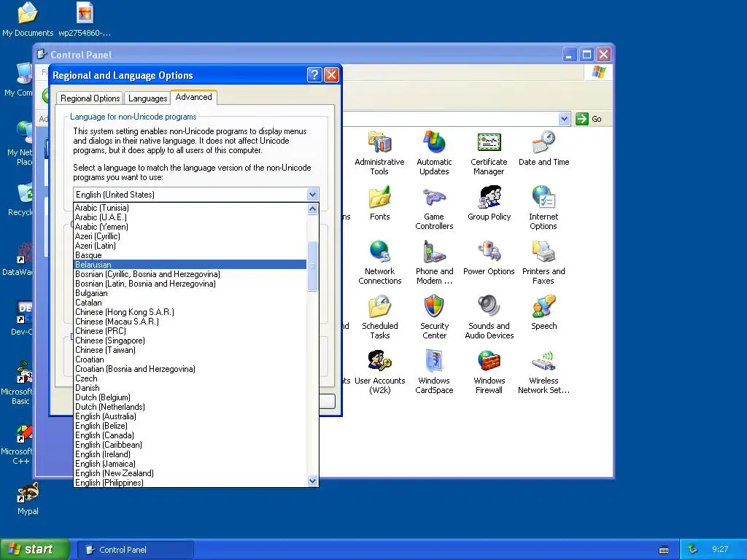
Task: Open the Start menu
Action: 34,549
